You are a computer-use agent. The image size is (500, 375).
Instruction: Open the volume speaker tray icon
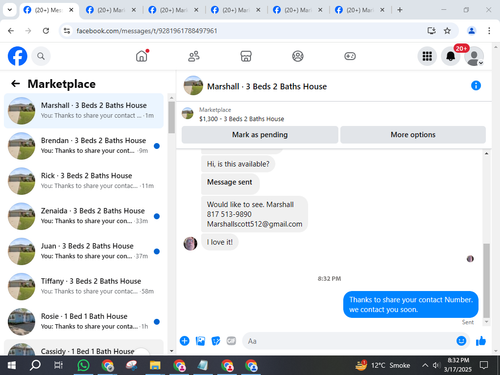coord(436,365)
